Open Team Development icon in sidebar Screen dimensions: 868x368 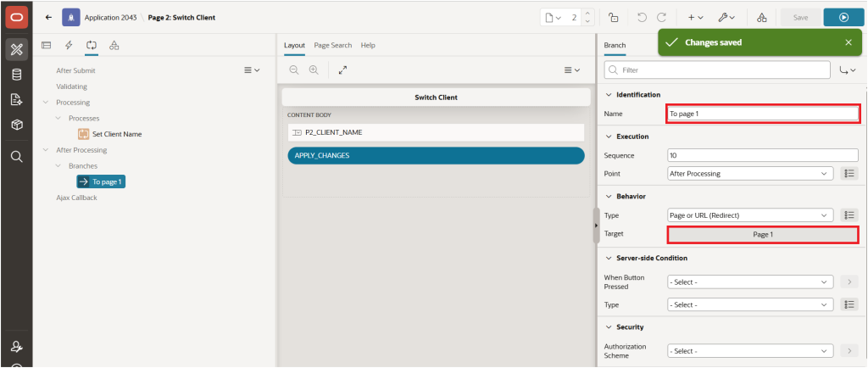click(x=17, y=99)
